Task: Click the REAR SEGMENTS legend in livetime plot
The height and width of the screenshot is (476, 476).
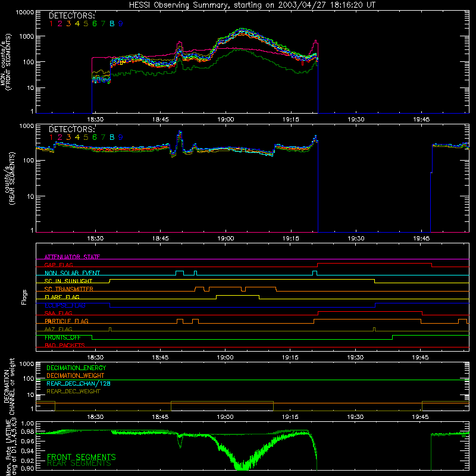Action: pyautogui.click(x=79, y=464)
